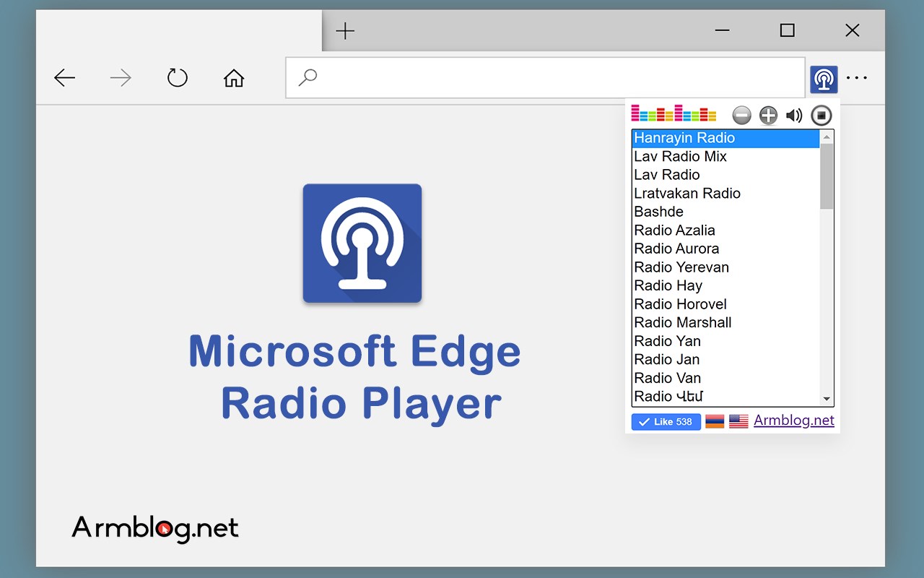Open the browser more options menu
The width and height of the screenshot is (924, 578).
point(857,78)
